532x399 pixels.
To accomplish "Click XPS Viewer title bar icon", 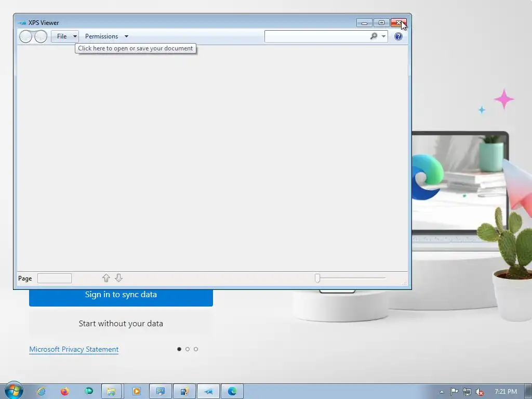I will [22, 23].
